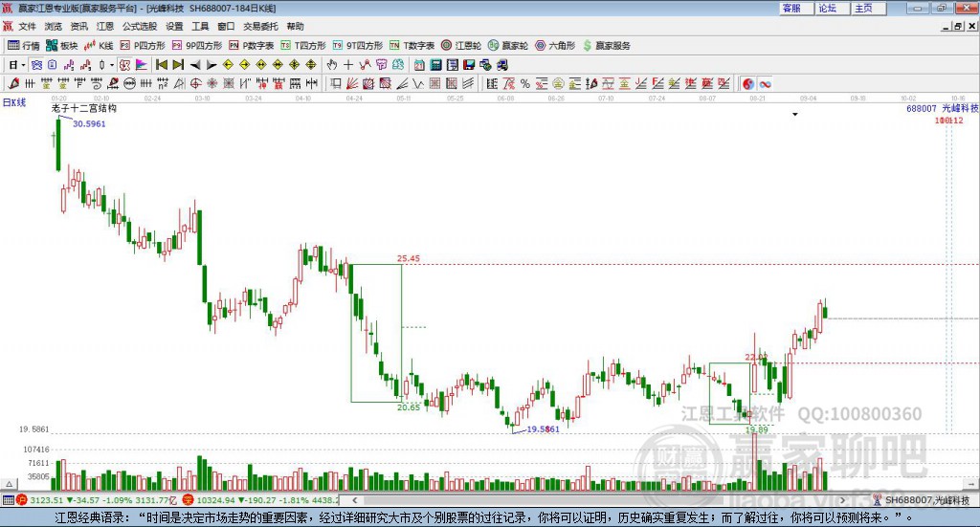Open the 交易委托 menu

260,26
